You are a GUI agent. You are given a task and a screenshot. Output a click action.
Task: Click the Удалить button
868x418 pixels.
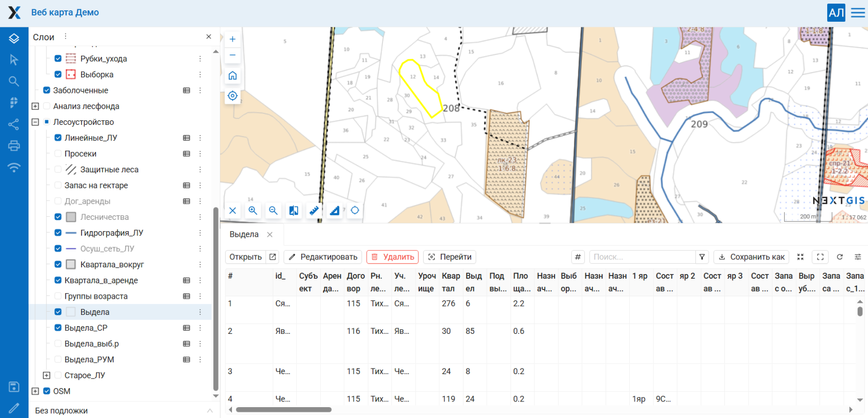393,257
